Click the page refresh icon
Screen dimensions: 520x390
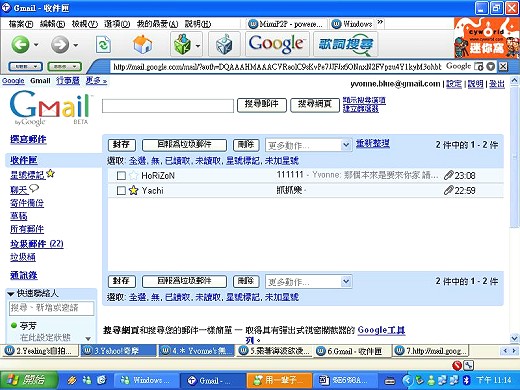click(x=103, y=44)
